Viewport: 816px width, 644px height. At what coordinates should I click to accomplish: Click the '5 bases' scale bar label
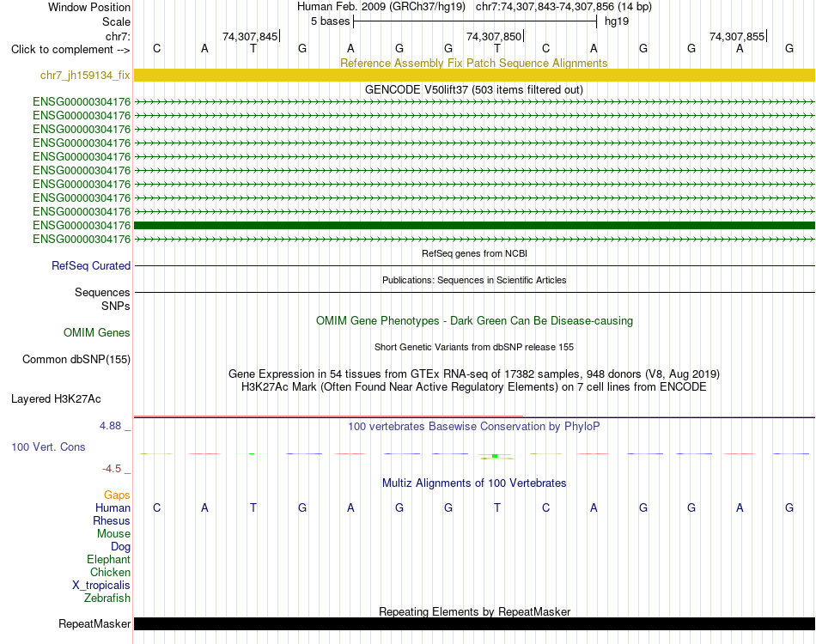(331, 21)
